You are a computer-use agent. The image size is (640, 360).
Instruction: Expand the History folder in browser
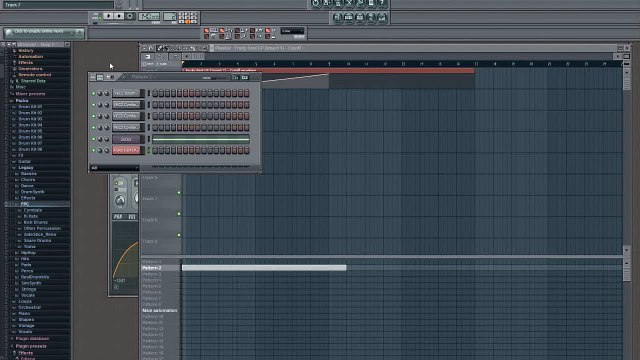[x=26, y=51]
